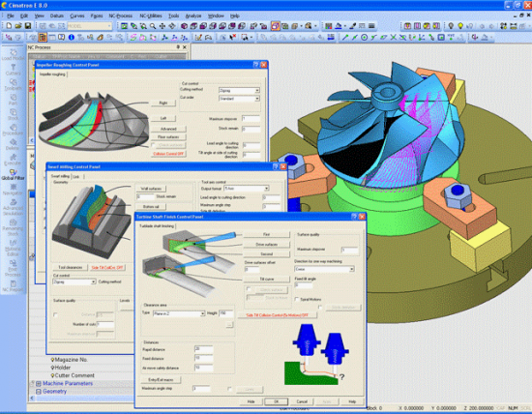Enable the Spiral Motions checkbox

coord(297,299)
